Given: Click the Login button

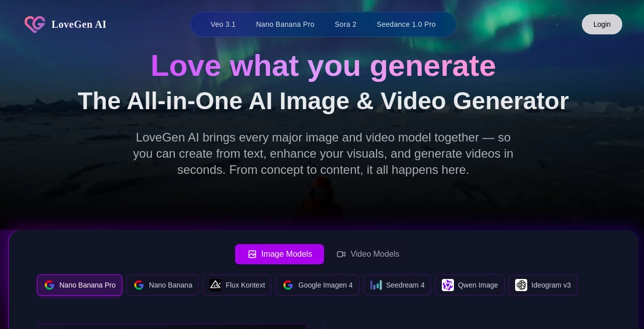Looking at the screenshot, I should [602, 24].
